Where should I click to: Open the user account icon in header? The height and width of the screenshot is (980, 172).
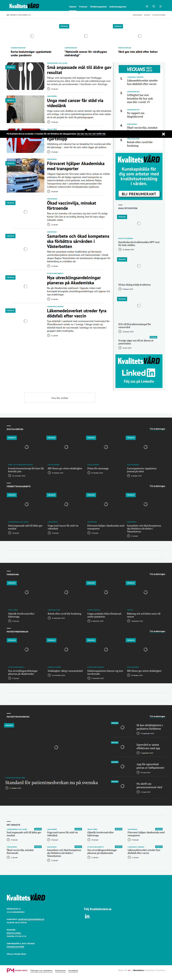coord(147,6)
